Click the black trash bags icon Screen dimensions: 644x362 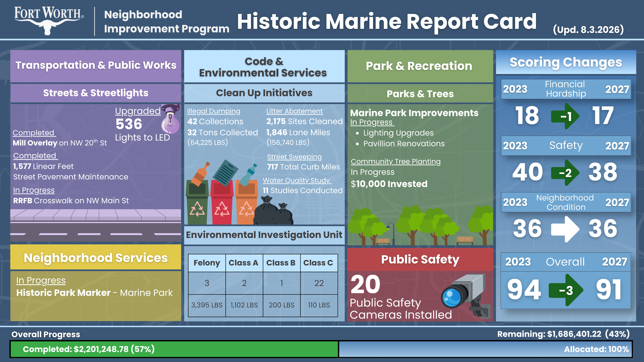pos(273,210)
